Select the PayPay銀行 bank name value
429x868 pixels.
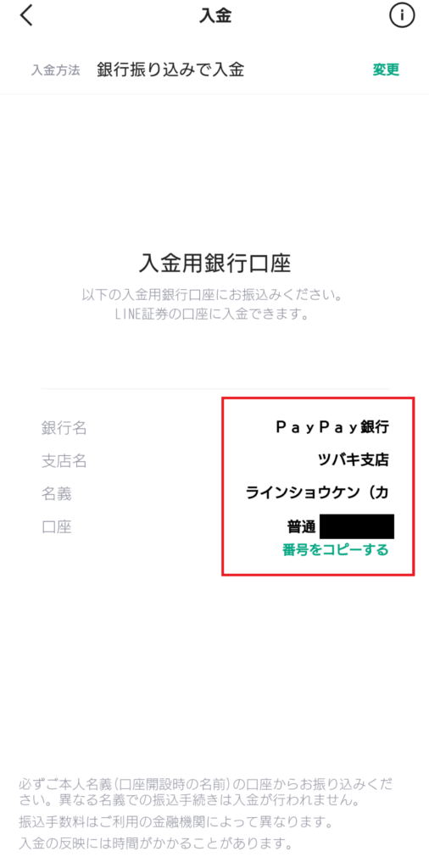point(332,427)
